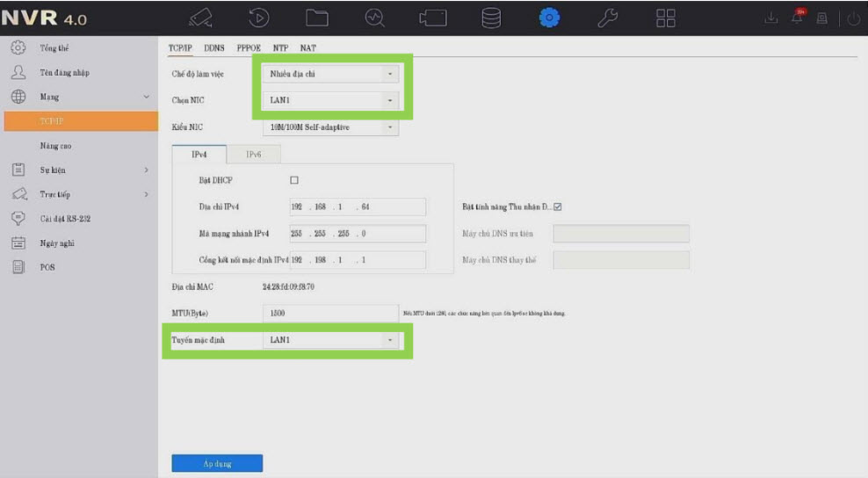Open the Chọn NIC dropdown
This screenshot has height=478, width=868.
(x=330, y=101)
